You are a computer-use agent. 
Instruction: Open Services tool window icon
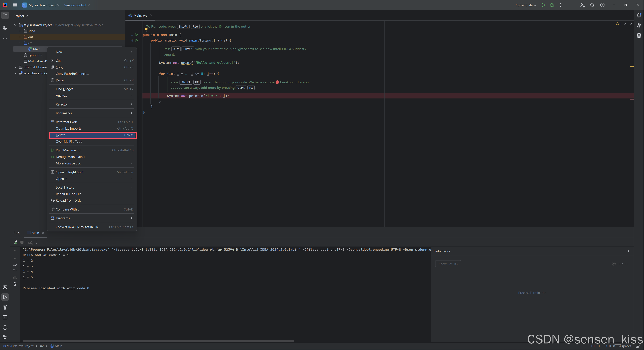point(5,287)
